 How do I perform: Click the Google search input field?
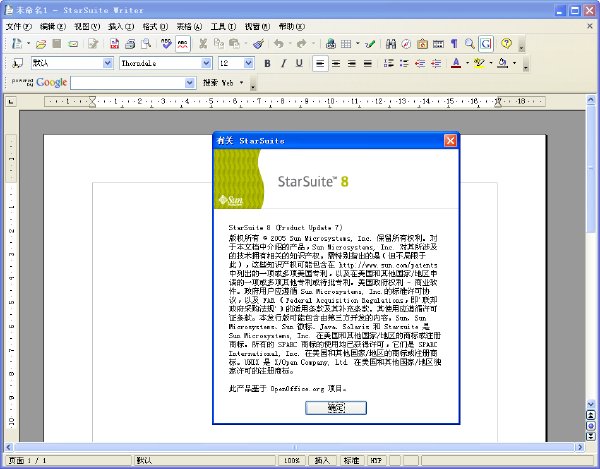(128, 83)
